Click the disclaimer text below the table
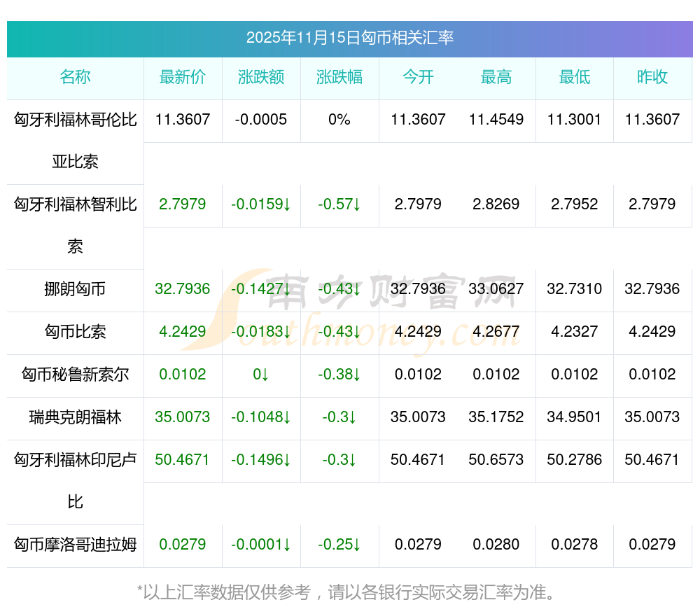Viewport: 700px width, 614px height. 349,592
